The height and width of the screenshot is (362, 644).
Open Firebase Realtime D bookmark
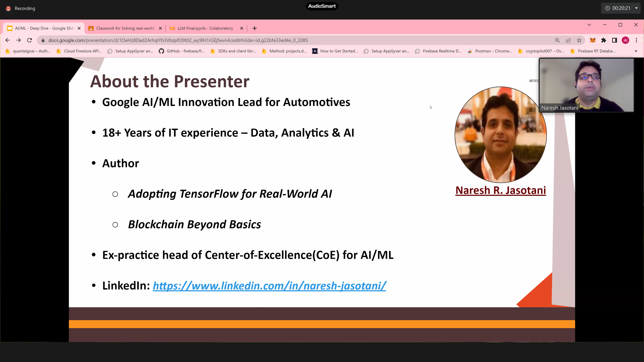click(438, 51)
